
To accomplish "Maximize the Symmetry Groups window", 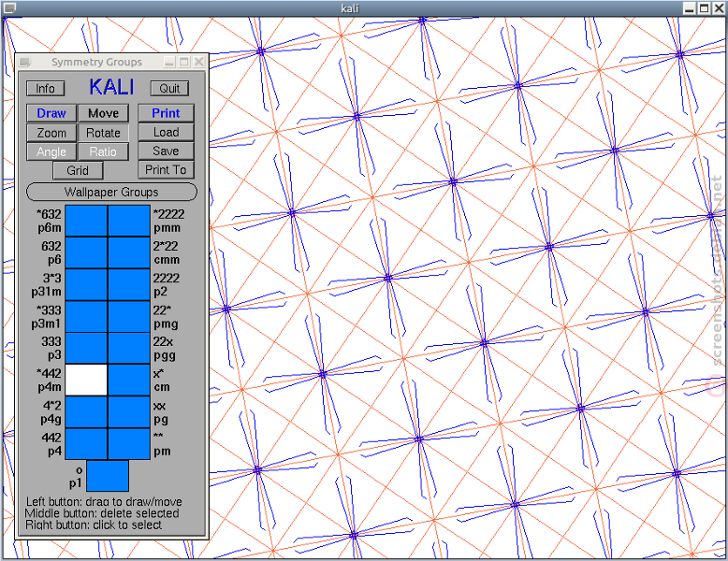I will click(x=184, y=62).
